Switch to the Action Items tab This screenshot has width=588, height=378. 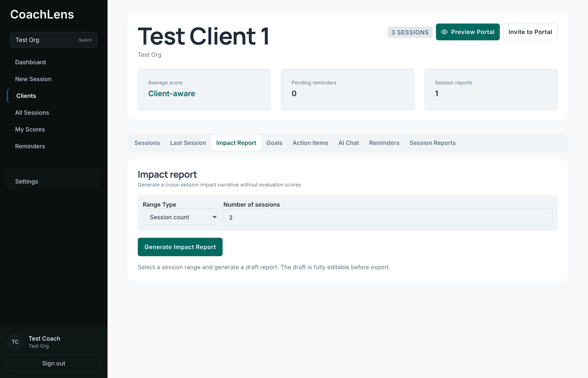pyautogui.click(x=310, y=143)
